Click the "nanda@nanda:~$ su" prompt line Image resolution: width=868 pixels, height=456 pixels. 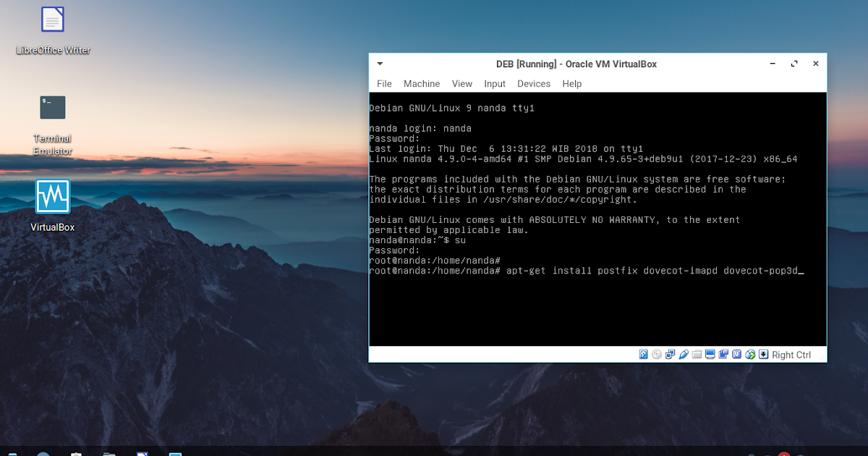pyautogui.click(x=417, y=240)
